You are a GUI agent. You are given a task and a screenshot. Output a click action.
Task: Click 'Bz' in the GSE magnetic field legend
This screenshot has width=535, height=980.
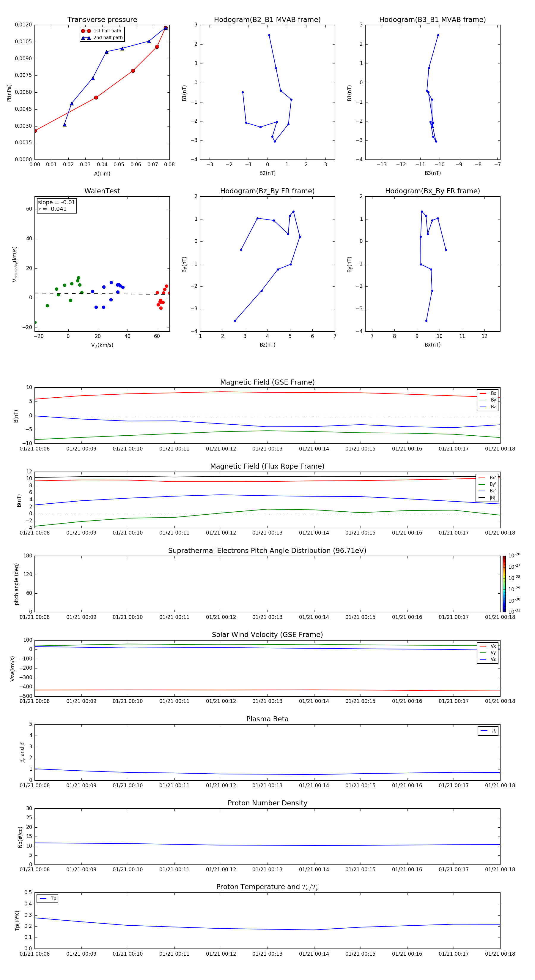click(x=493, y=407)
